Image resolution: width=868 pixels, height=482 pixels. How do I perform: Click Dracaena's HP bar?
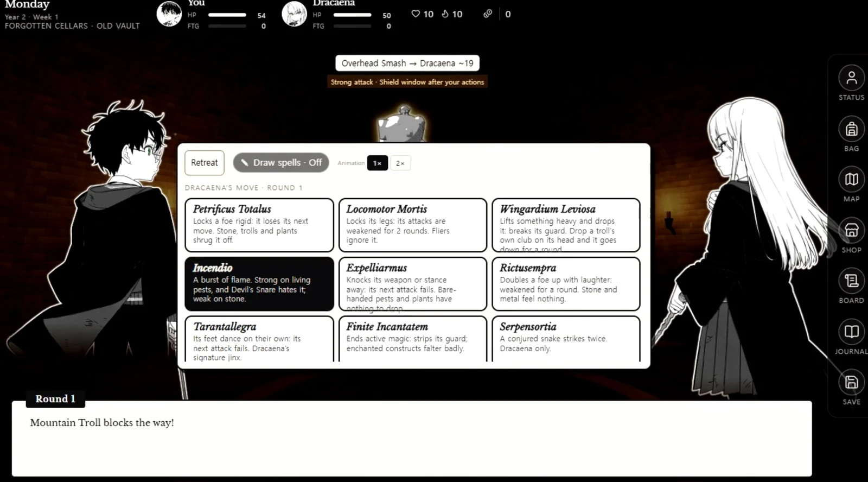coord(353,15)
